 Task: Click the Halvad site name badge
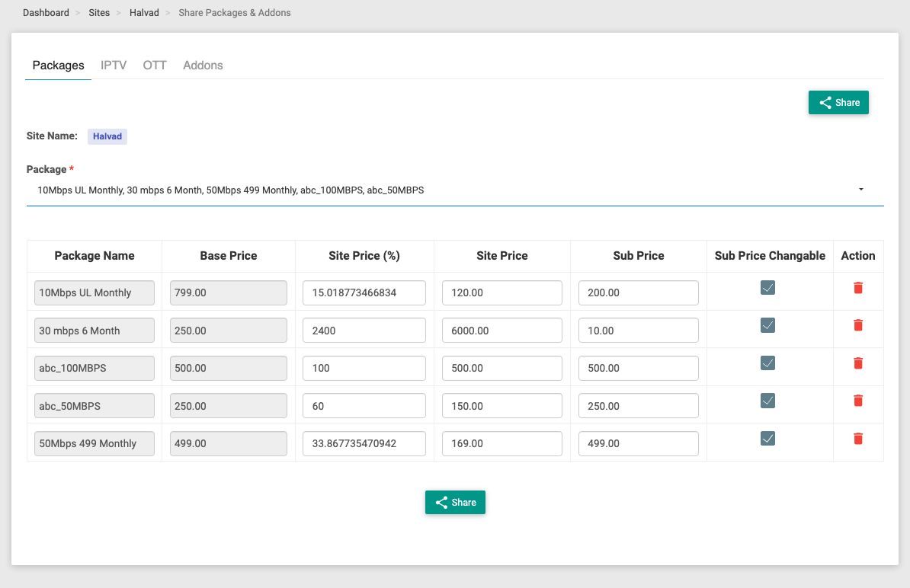[107, 136]
